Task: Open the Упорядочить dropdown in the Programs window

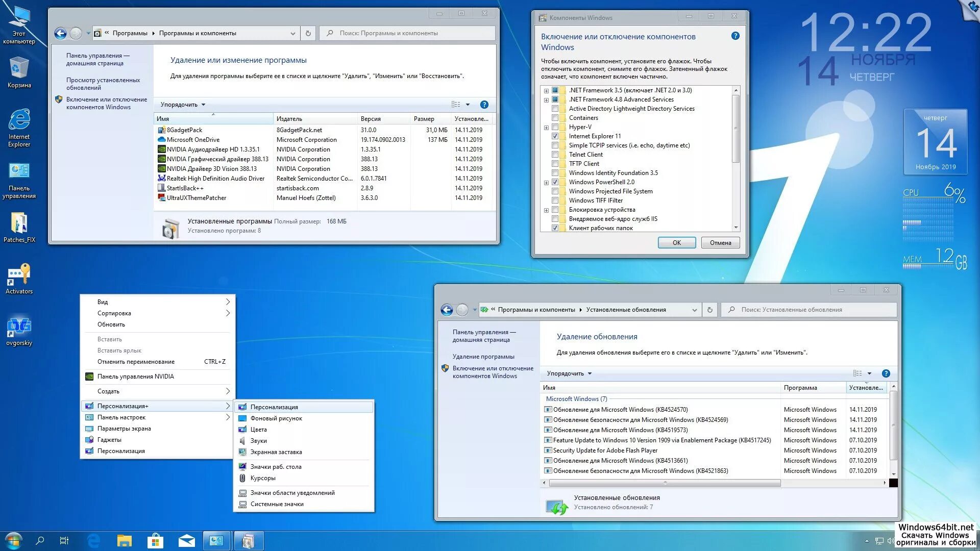Action: pyautogui.click(x=183, y=105)
